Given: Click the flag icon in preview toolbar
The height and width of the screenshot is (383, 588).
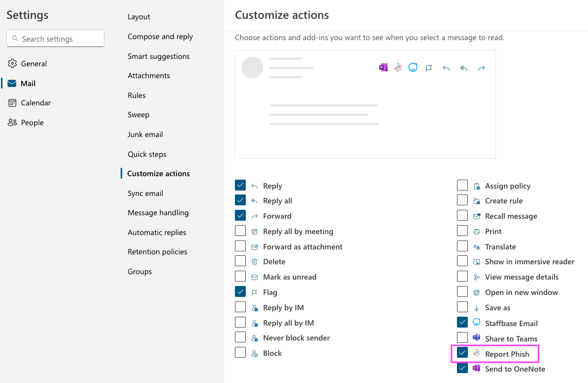Looking at the screenshot, I should [x=429, y=68].
